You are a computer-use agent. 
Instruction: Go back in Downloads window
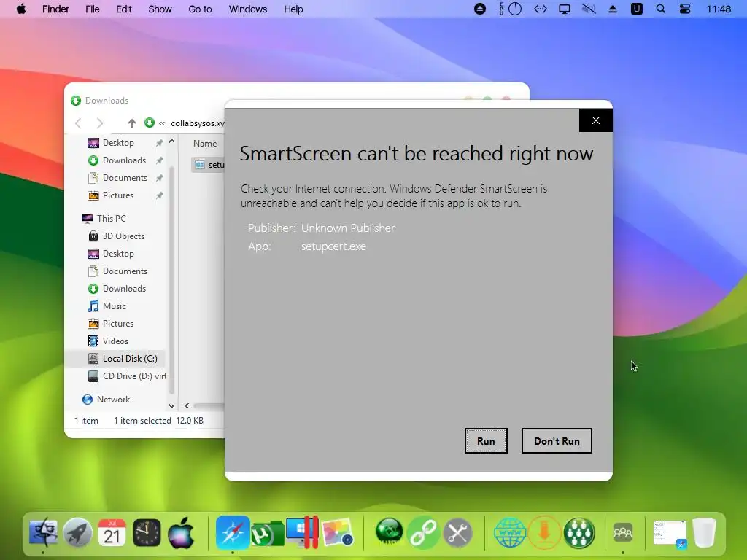79,123
